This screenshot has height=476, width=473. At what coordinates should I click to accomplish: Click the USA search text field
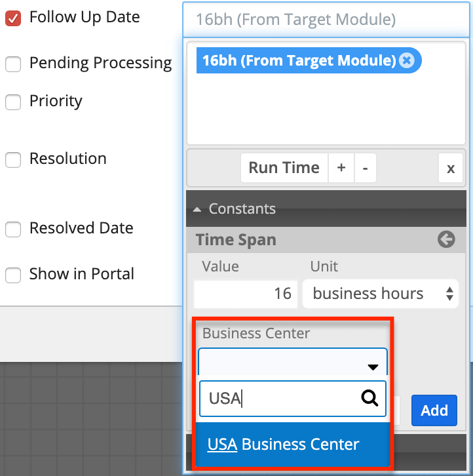[x=282, y=398]
